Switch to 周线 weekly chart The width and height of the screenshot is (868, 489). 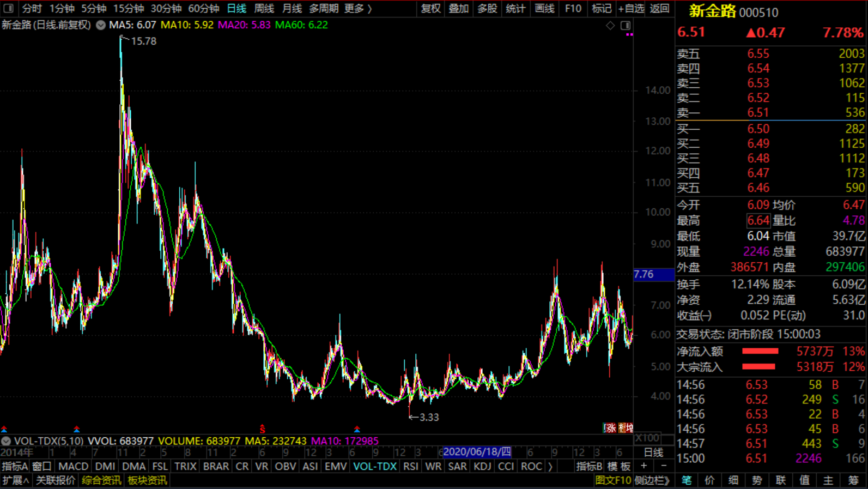coord(264,8)
